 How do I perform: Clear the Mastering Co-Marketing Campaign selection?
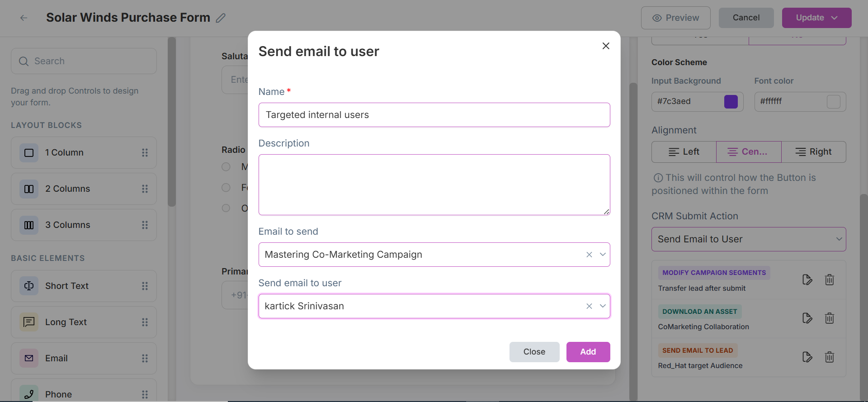[589, 255]
